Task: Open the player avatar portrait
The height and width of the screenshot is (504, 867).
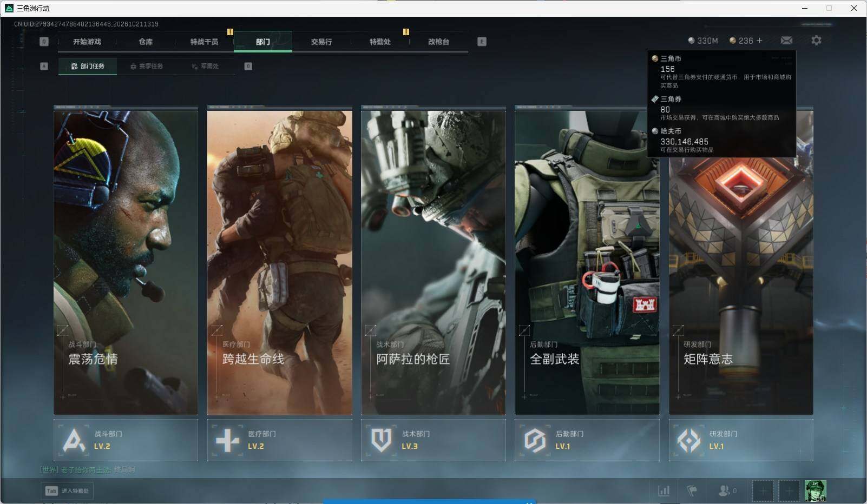Action: pos(815,490)
